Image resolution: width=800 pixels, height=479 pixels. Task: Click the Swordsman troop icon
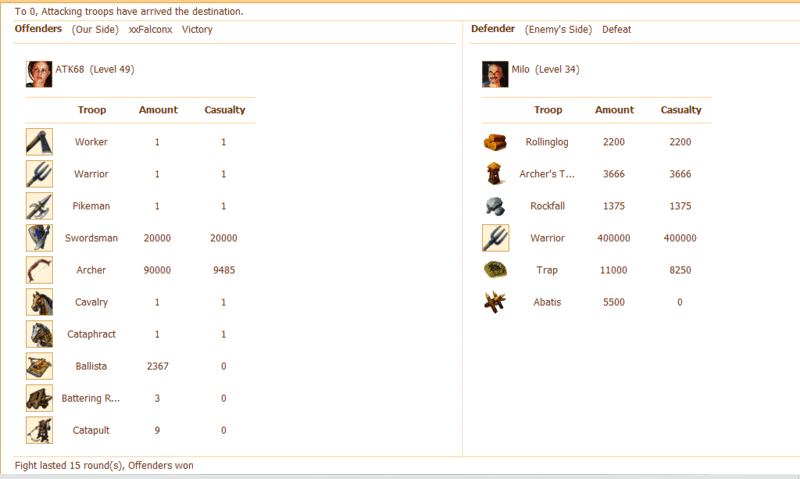[x=39, y=238]
